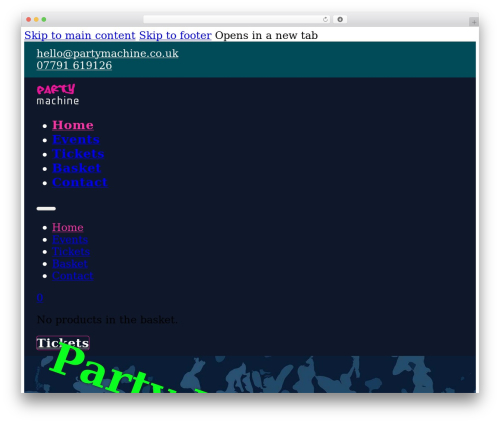Click the green maximize window dot
Image resolution: width=500 pixels, height=423 pixels.
coord(44,20)
